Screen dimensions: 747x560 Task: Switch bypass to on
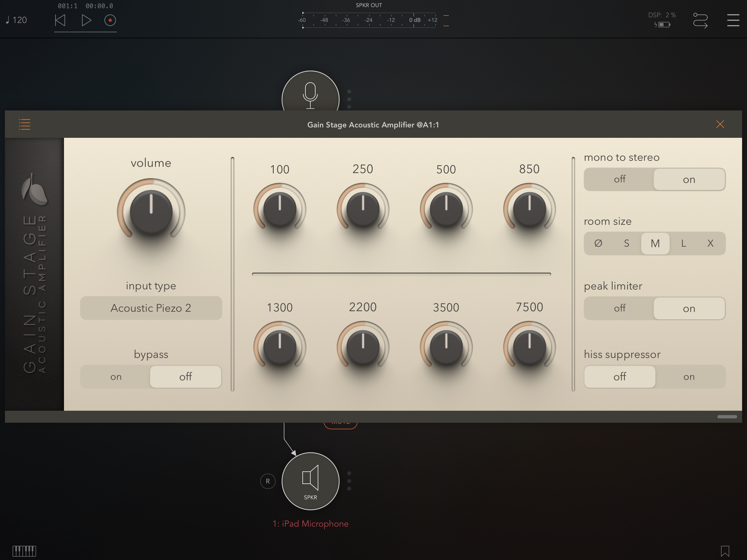click(116, 377)
